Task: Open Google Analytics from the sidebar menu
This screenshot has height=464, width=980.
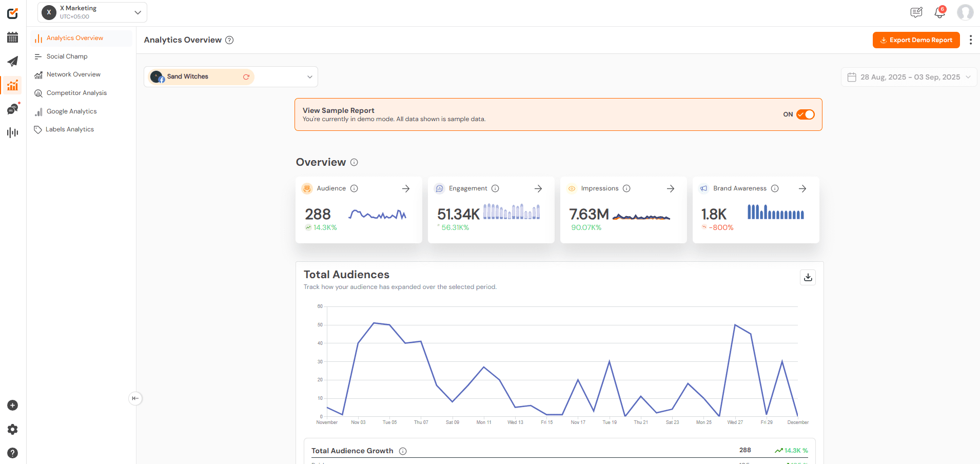Action: 71,111
